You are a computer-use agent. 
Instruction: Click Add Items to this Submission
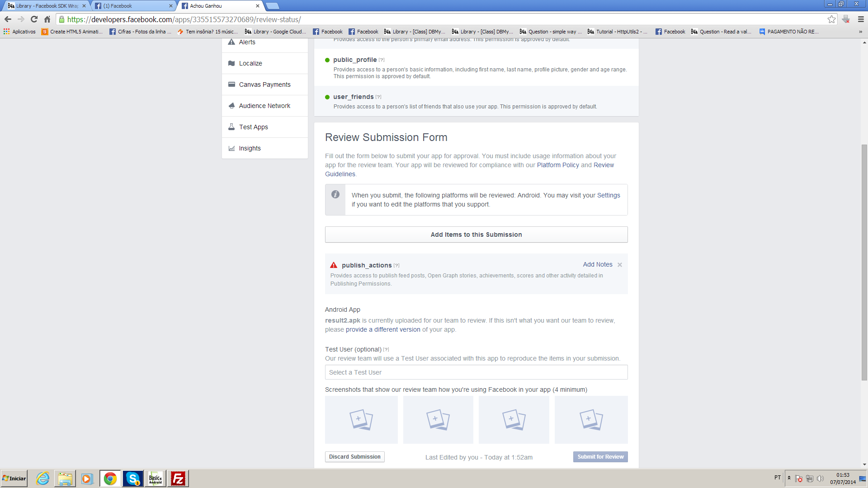pyautogui.click(x=476, y=235)
